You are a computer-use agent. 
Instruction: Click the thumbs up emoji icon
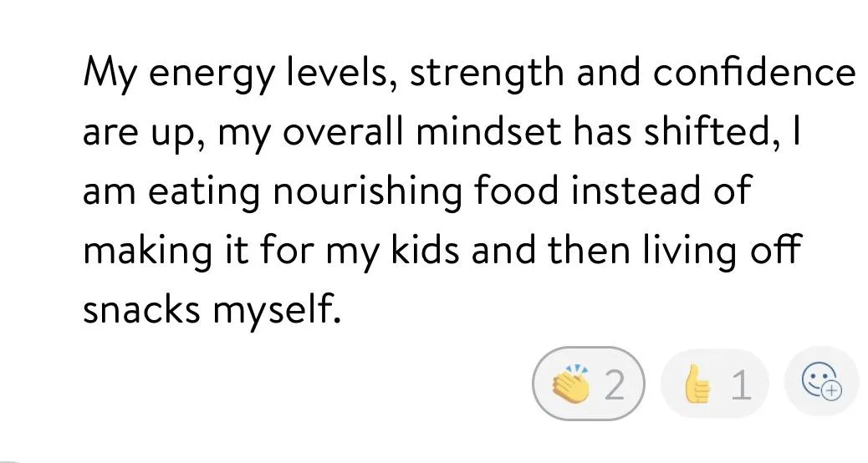pos(697,385)
